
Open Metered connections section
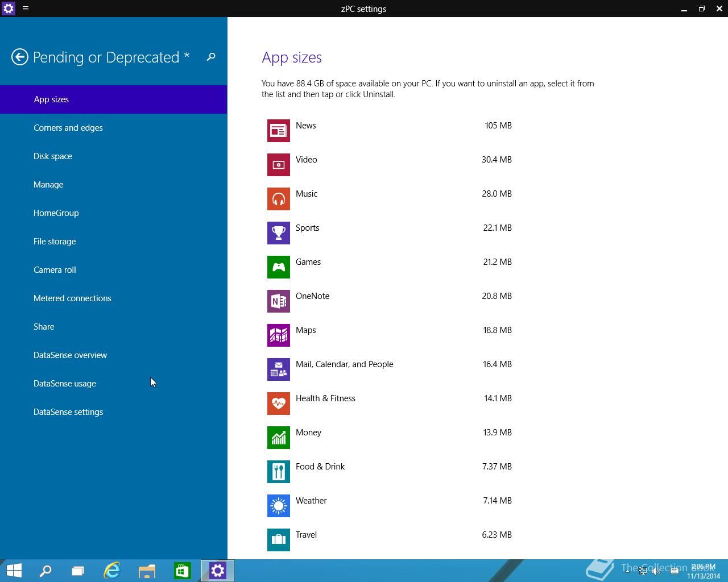pos(72,298)
